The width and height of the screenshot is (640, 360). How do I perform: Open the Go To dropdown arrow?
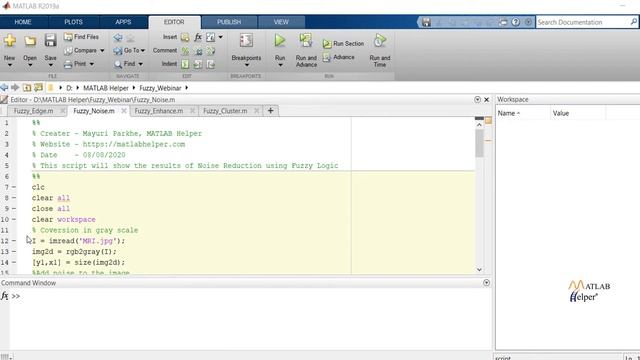[142, 51]
